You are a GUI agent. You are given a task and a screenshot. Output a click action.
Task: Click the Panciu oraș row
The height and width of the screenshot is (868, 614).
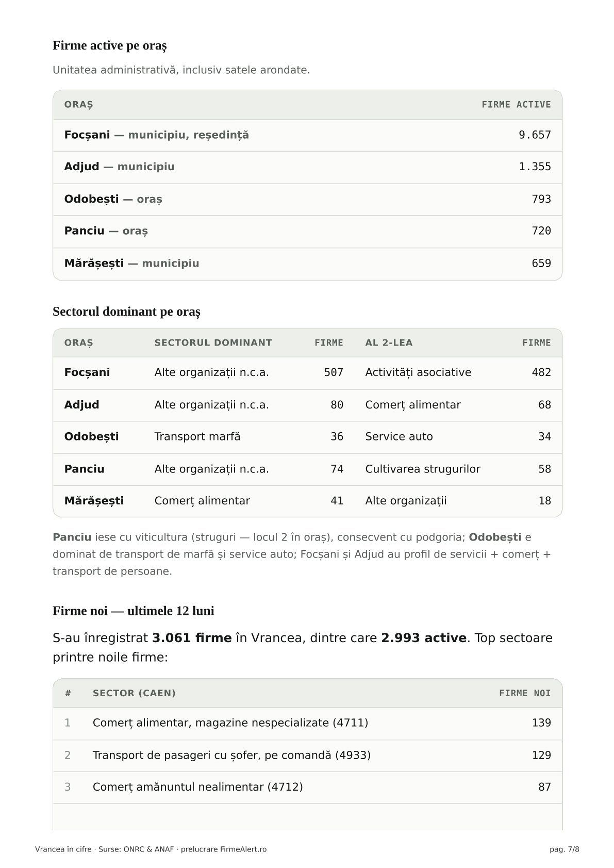tap(307, 231)
